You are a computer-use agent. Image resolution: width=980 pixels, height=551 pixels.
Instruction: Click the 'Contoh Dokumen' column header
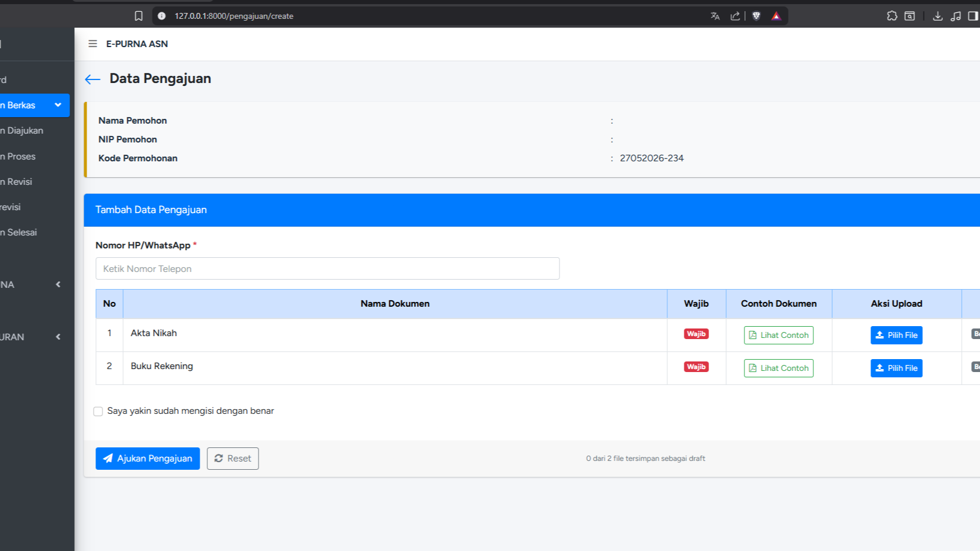[779, 304]
